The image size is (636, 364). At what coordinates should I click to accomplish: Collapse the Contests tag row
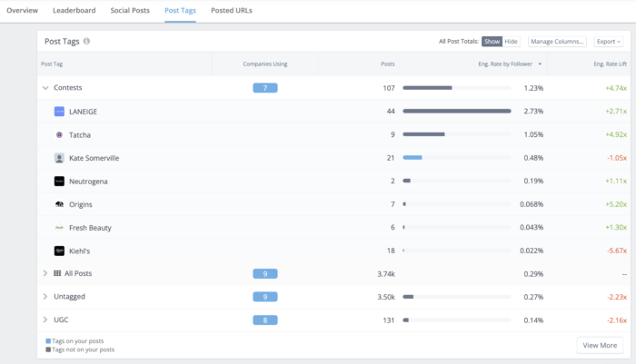point(45,88)
